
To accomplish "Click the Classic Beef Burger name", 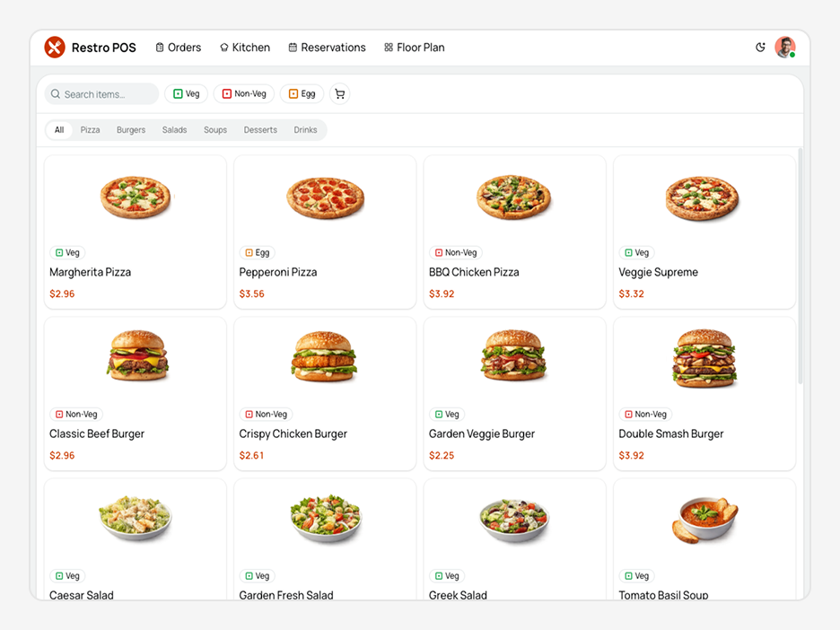I will (97, 434).
